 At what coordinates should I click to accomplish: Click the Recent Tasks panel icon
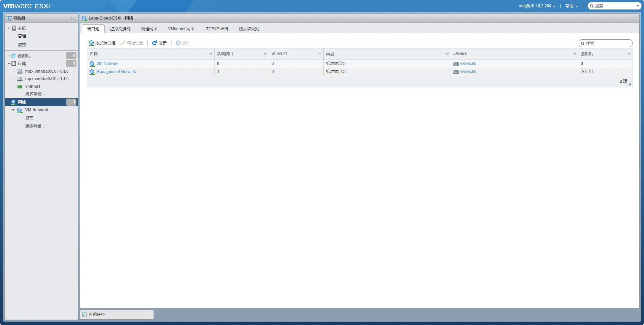84,315
